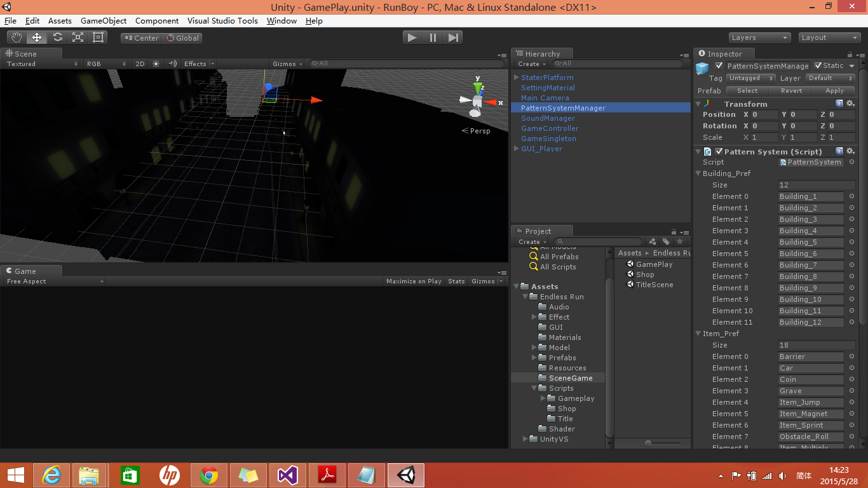Click the Step frame button
868x488 pixels.
tap(453, 37)
